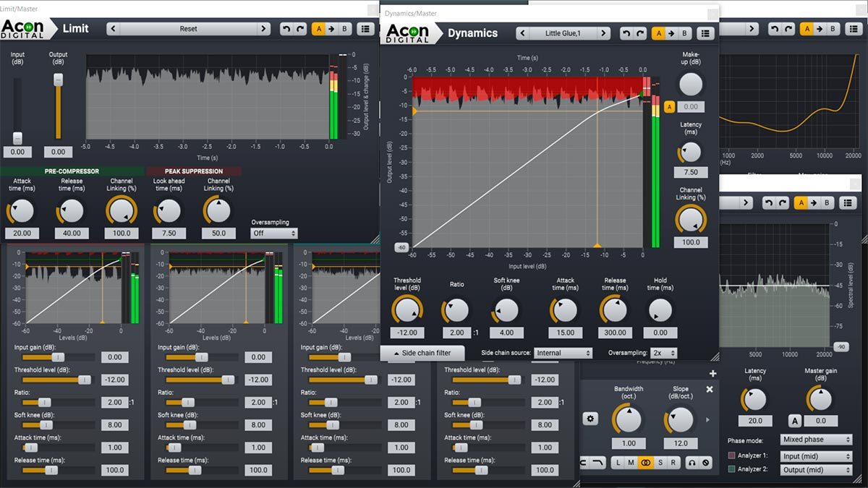
Task: Click Threshold level knob in Dynamics
Action: click(407, 310)
